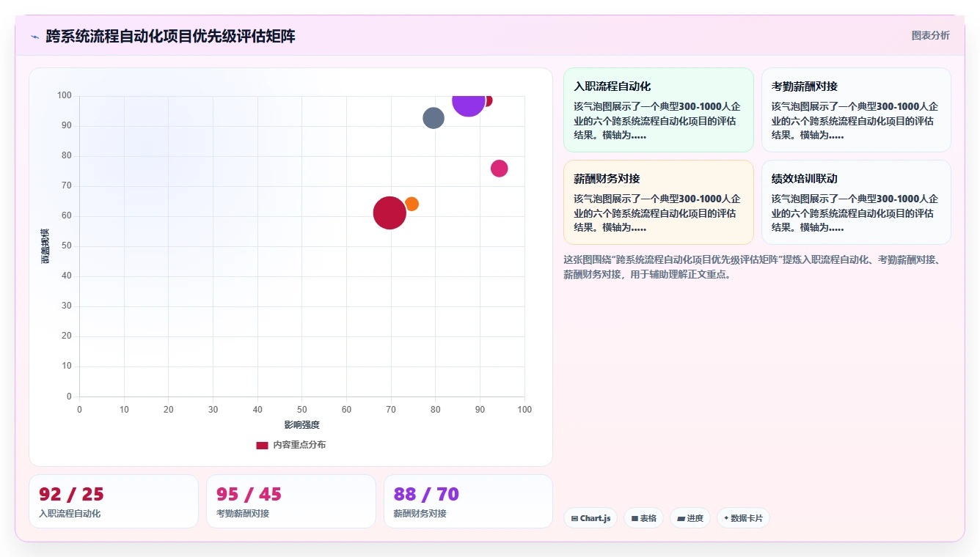Open the 考勤薪酬对接 description card
Screen dimensions: 980x557
click(856, 110)
